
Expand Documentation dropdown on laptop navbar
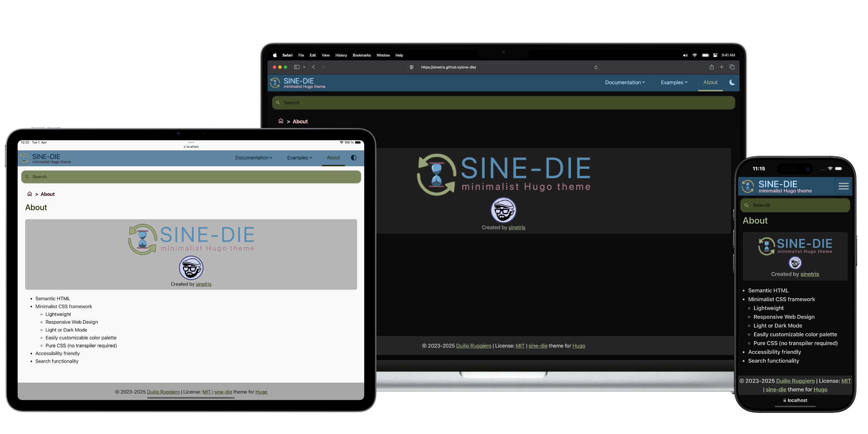click(625, 82)
